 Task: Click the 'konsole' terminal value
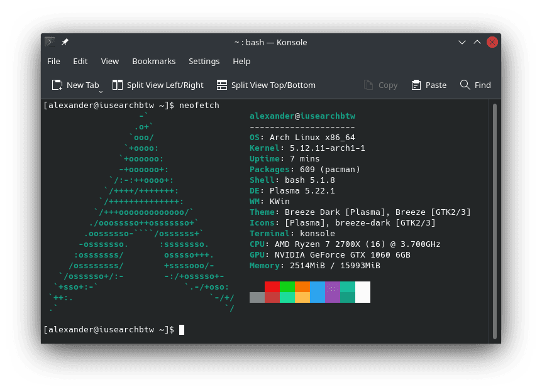click(x=318, y=234)
